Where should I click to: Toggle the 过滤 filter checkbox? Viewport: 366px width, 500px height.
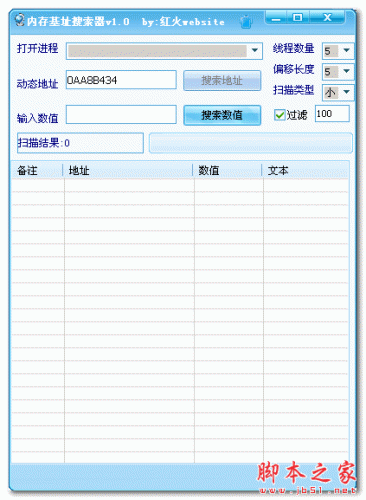(x=279, y=115)
